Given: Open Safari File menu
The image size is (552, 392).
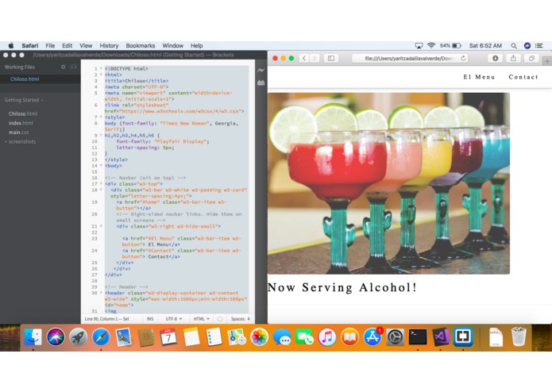Looking at the screenshot, I should click(50, 46).
